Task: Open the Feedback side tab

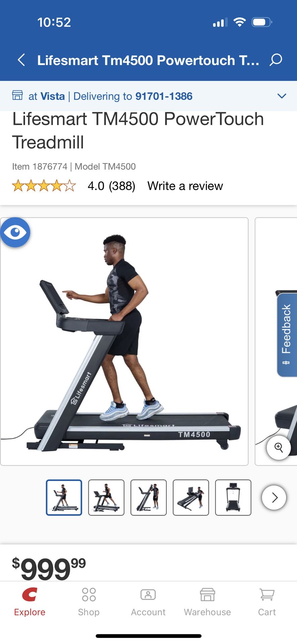Action: click(x=287, y=335)
